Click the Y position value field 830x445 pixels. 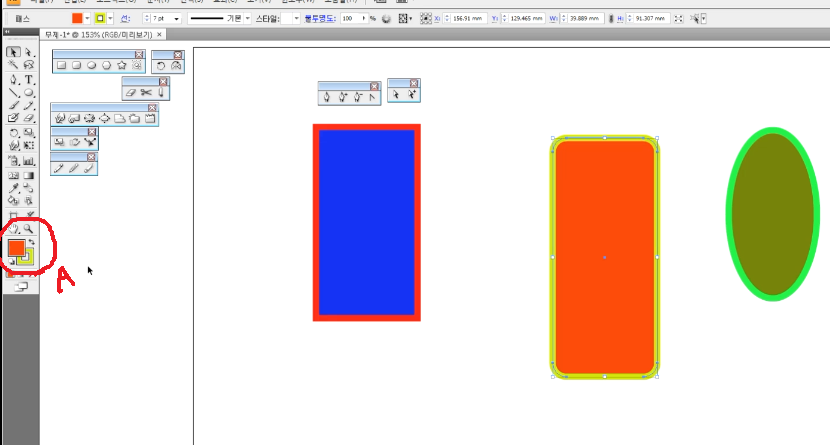pyautogui.click(x=526, y=19)
